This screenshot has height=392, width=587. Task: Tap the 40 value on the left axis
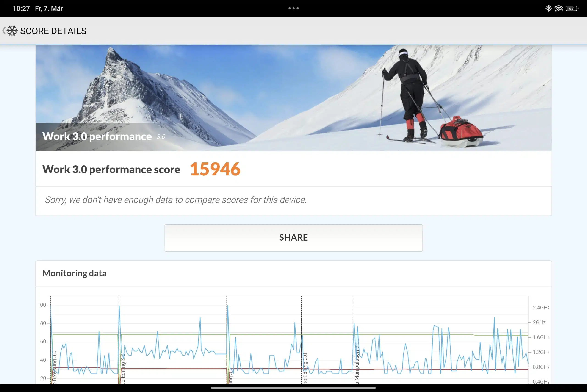(x=43, y=360)
